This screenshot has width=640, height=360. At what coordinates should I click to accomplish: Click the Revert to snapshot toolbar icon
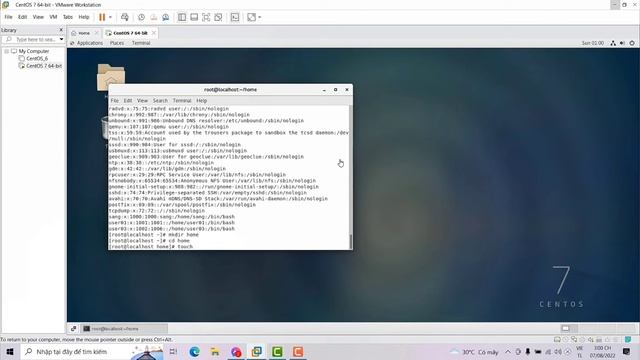click(153, 17)
